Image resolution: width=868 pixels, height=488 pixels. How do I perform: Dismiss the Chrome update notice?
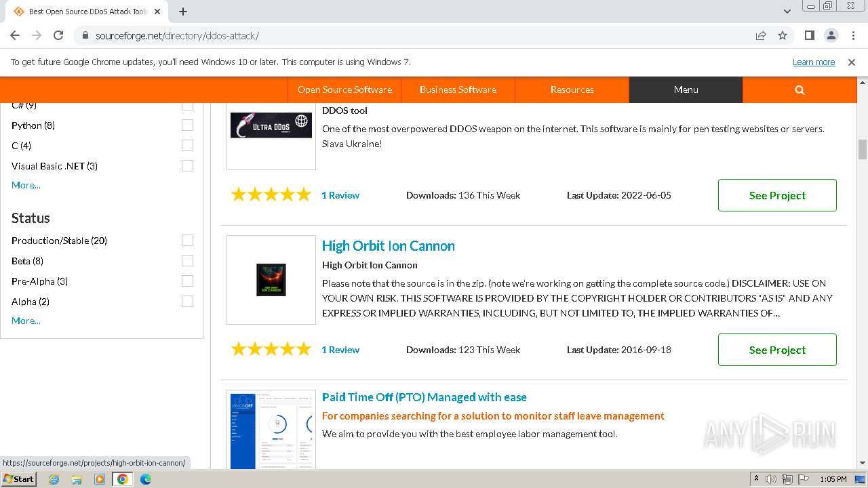(852, 62)
